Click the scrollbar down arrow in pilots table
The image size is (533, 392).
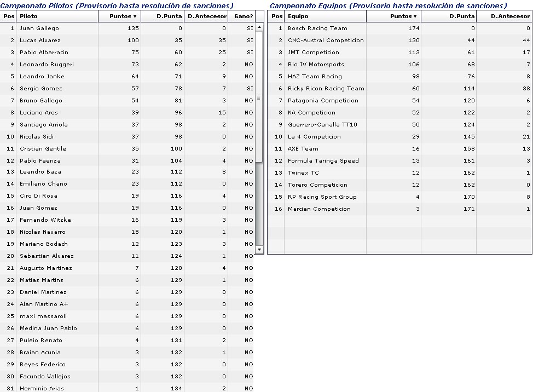pyautogui.click(x=259, y=250)
